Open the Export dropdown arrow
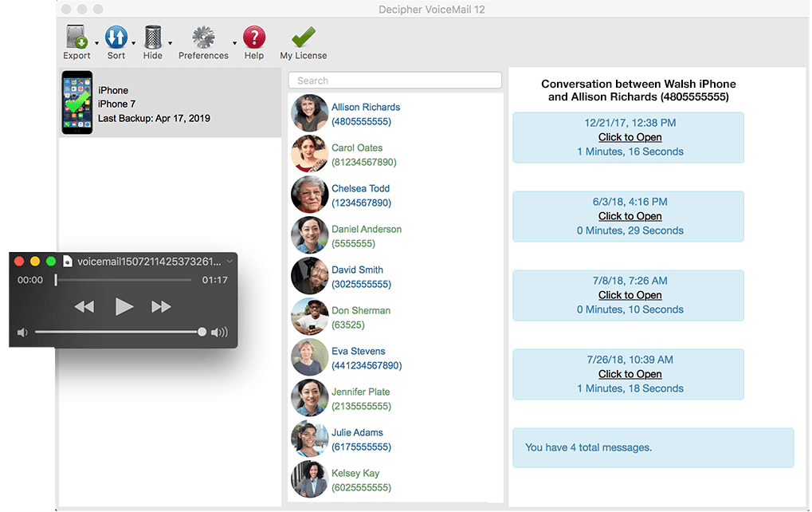Screen dimensions: 812x512 (x=96, y=42)
